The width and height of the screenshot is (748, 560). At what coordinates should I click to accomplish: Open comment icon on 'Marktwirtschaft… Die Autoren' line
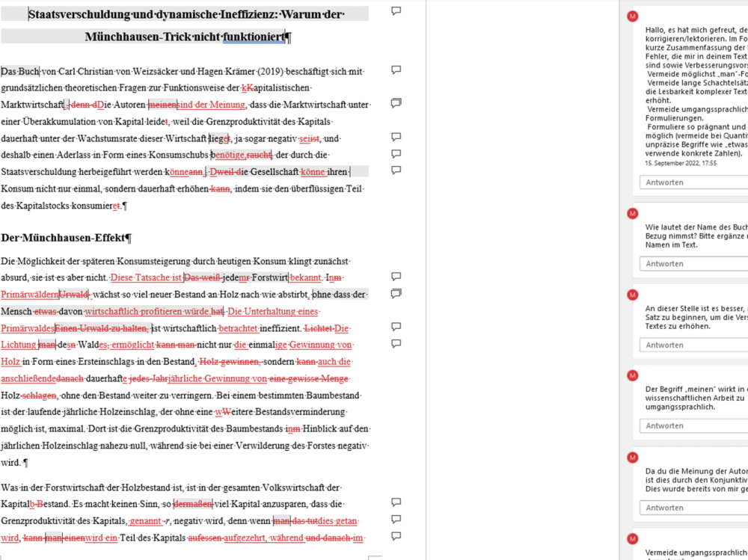click(396, 103)
